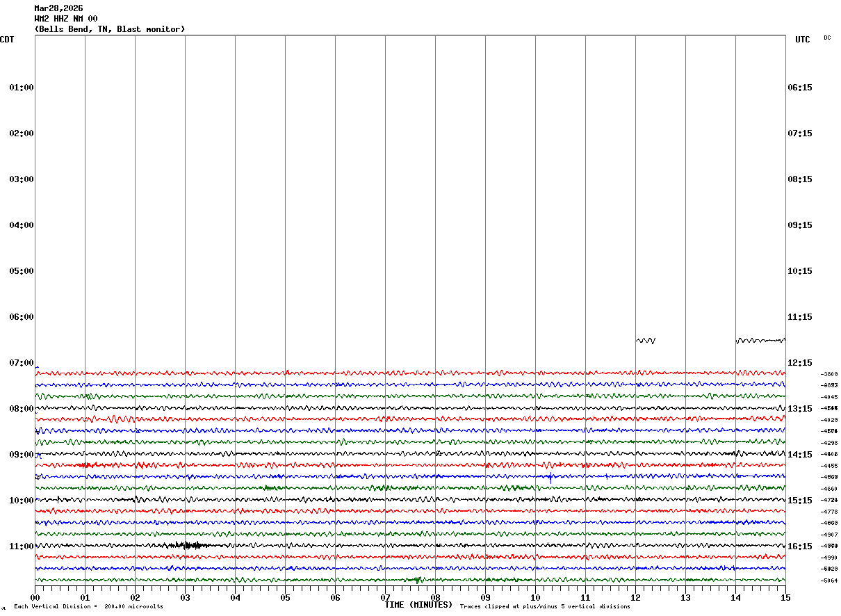Click the 13:15 UTC time label
The width and height of the screenshot is (841, 616).
(x=800, y=409)
